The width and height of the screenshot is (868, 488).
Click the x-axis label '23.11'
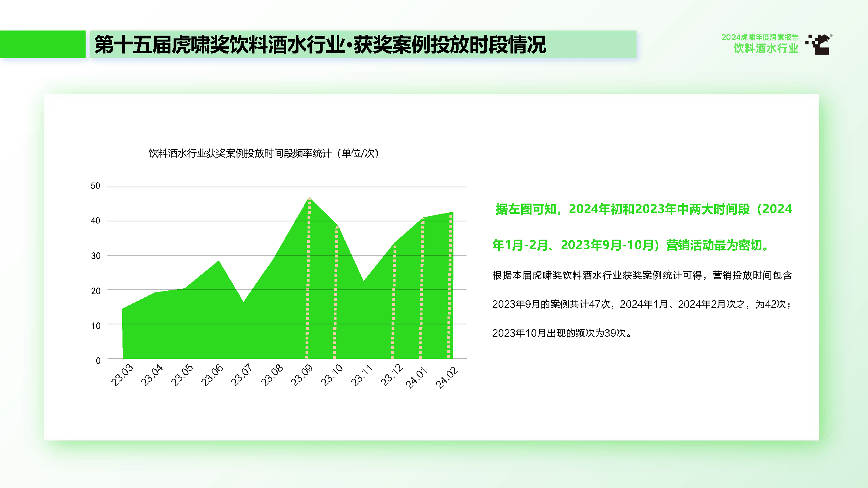tap(362, 375)
